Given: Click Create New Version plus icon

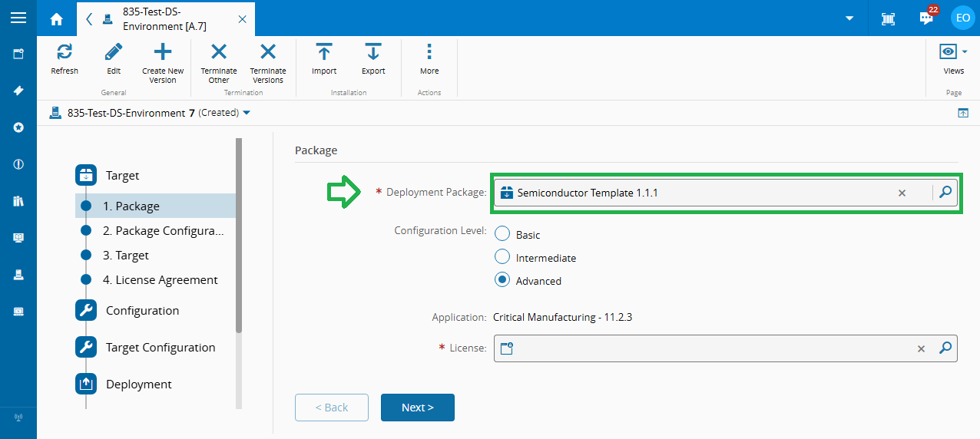Looking at the screenshot, I should pyautogui.click(x=163, y=52).
